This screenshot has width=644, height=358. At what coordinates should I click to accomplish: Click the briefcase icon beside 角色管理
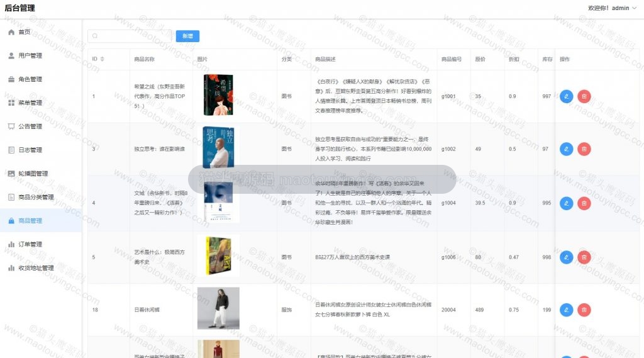point(11,79)
